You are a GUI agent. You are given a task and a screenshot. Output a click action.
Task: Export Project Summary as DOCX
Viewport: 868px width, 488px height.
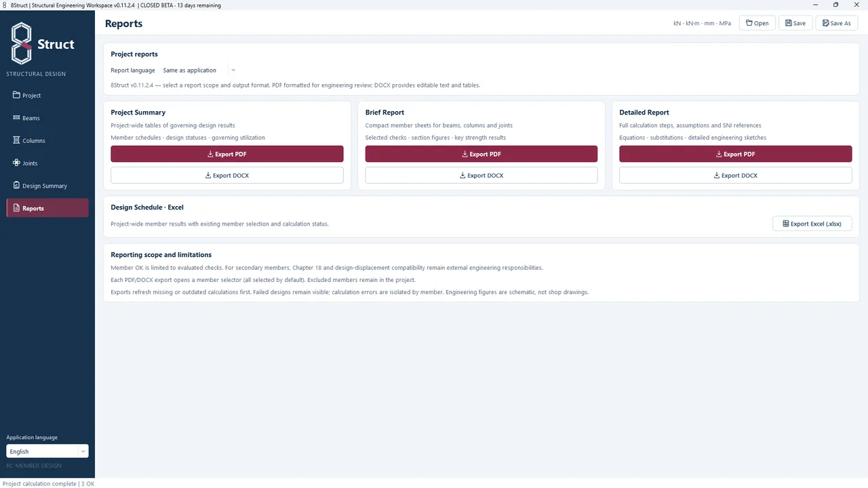(x=227, y=176)
